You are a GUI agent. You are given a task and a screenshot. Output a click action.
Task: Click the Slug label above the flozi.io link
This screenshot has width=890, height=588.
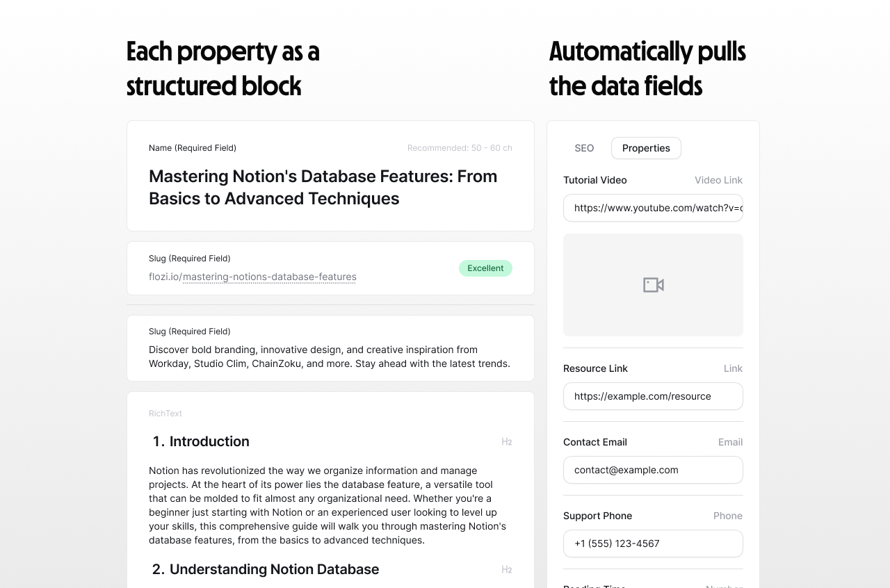[x=190, y=259]
